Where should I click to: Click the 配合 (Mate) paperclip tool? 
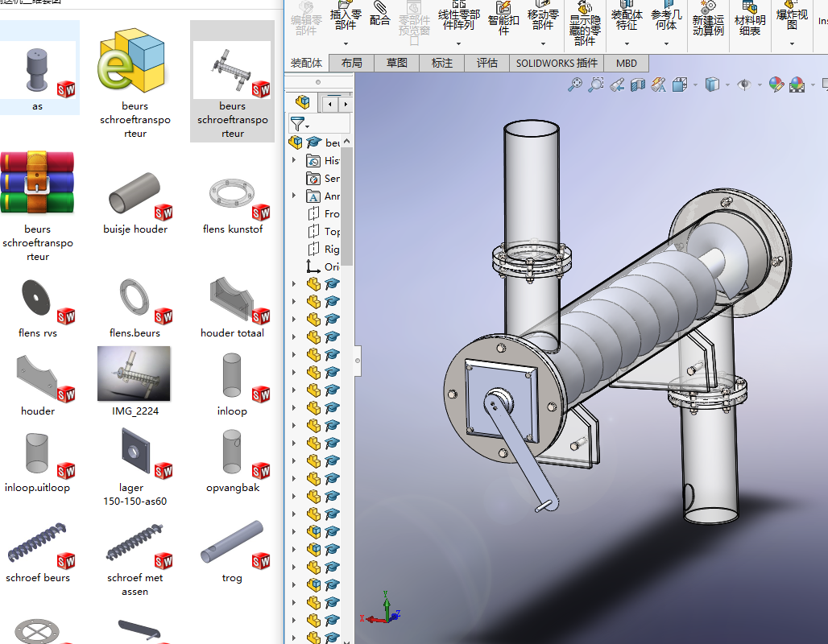pos(380,14)
